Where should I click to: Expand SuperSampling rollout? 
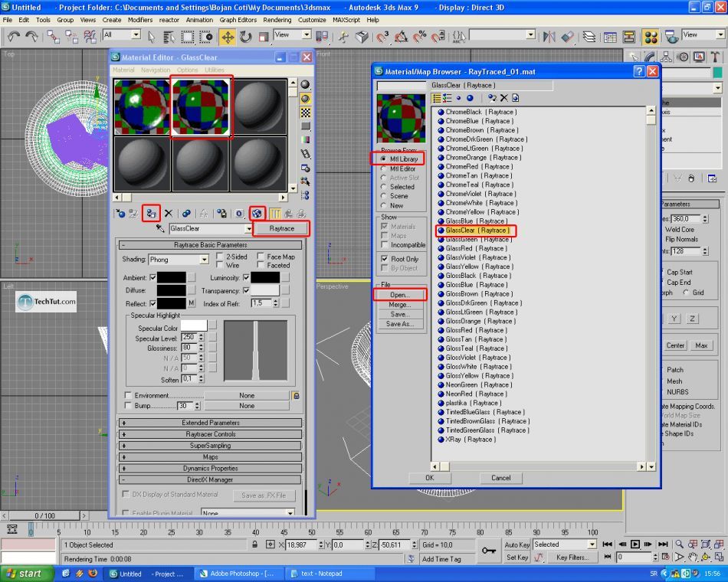(x=210, y=446)
